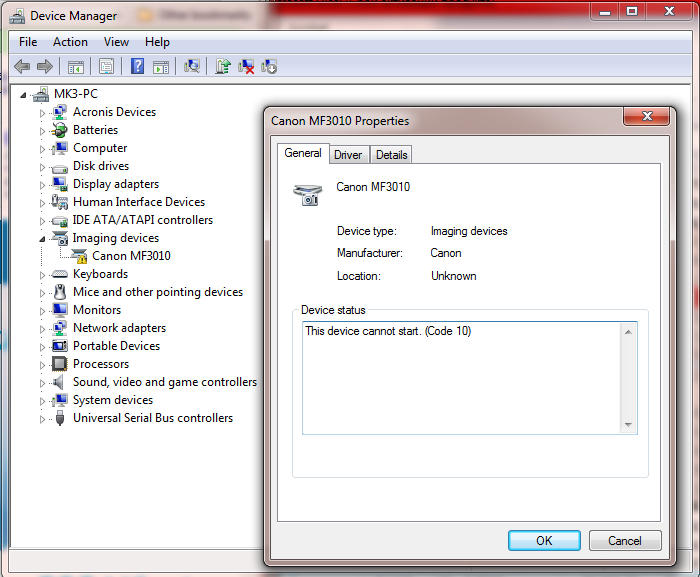Open the File menu
This screenshot has width=700, height=577.
[28, 42]
